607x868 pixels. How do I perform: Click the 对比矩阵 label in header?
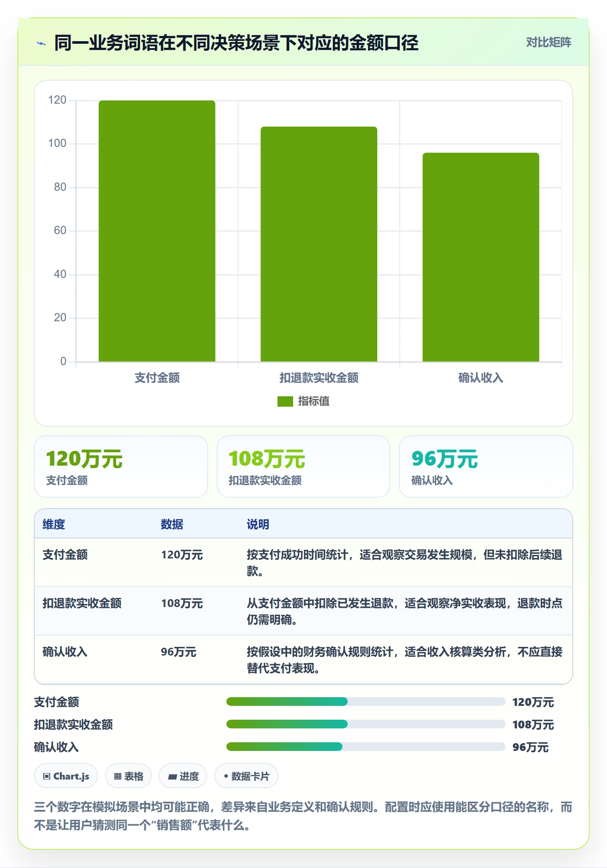click(548, 42)
